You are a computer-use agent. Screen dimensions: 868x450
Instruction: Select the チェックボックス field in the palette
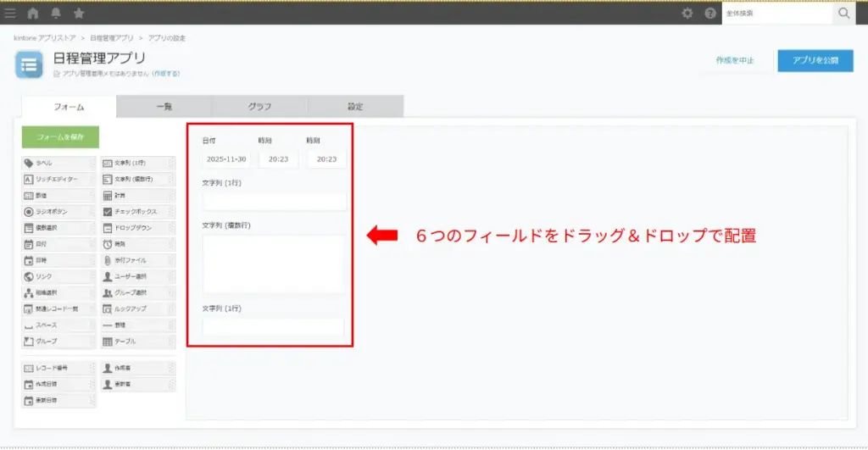pos(138,211)
